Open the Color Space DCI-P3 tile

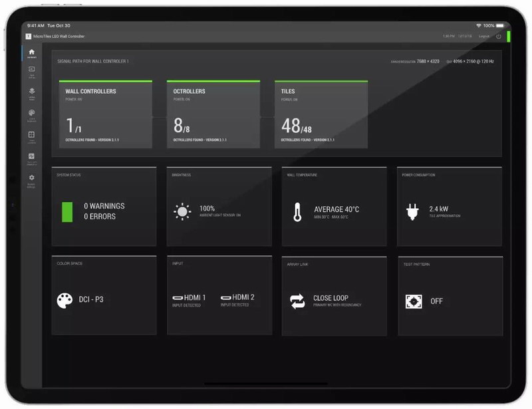click(x=104, y=295)
